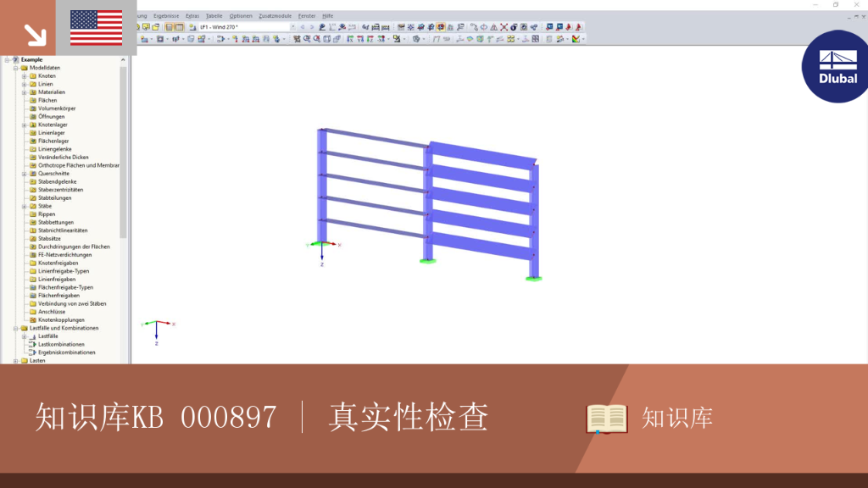The width and height of the screenshot is (868, 488).
Task: Collapse the Lastfälle und Kombinationen node
Action: point(16,328)
